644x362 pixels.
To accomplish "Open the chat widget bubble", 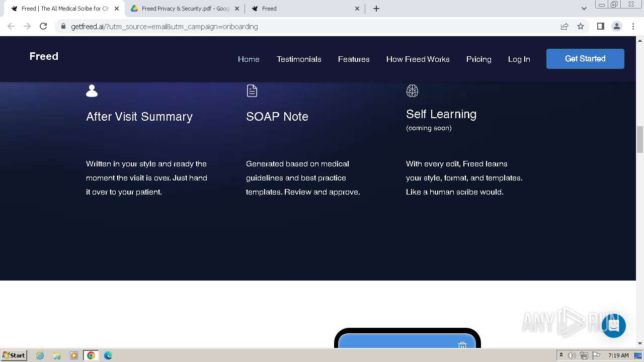I will coord(613,325).
